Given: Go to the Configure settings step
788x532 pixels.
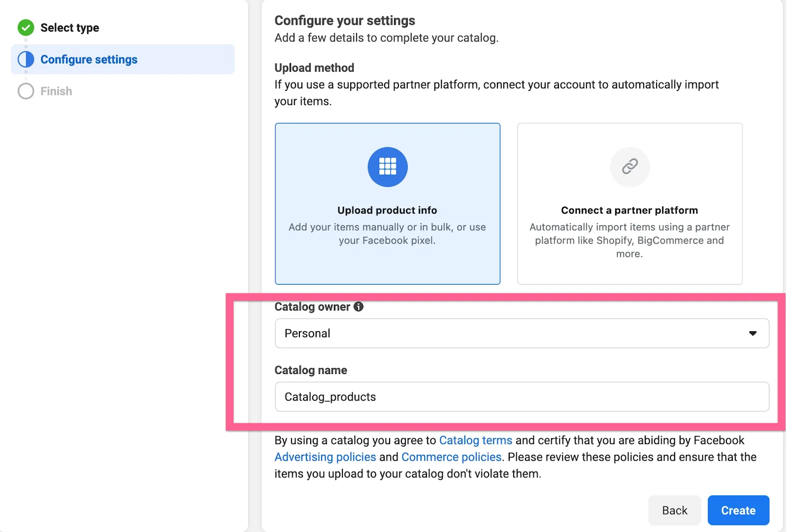Looking at the screenshot, I should [x=123, y=60].
